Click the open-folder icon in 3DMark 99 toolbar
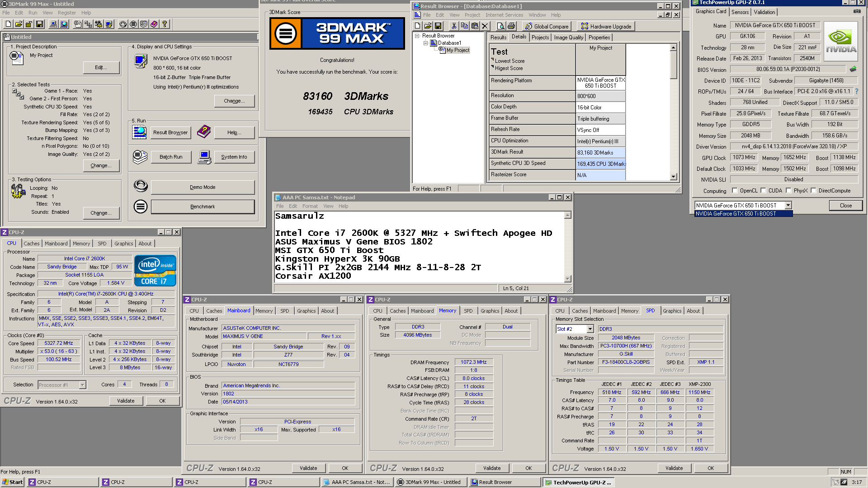Image resolution: width=868 pixels, height=488 pixels. (x=19, y=24)
